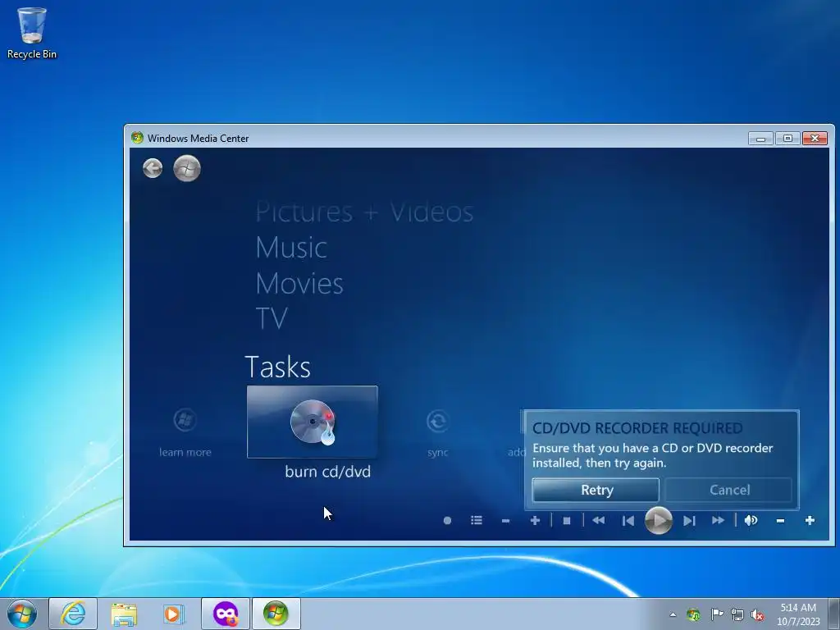Select the TV menu category
This screenshot has width=840, height=630.
[x=272, y=318]
